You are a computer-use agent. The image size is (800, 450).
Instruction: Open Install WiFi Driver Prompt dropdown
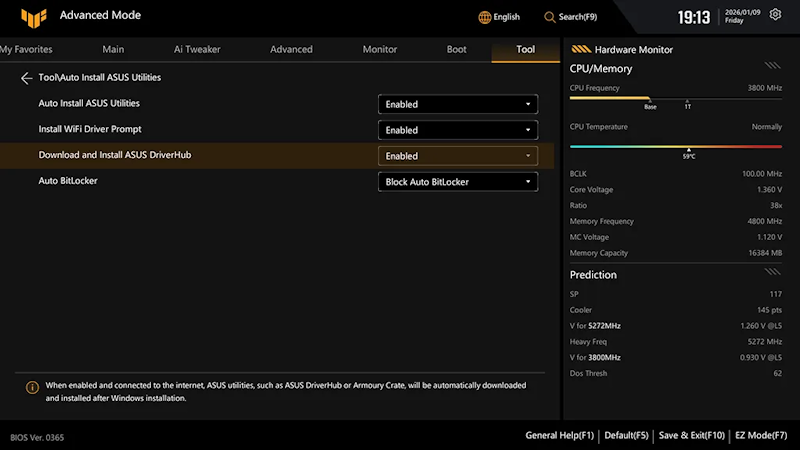[x=458, y=130]
